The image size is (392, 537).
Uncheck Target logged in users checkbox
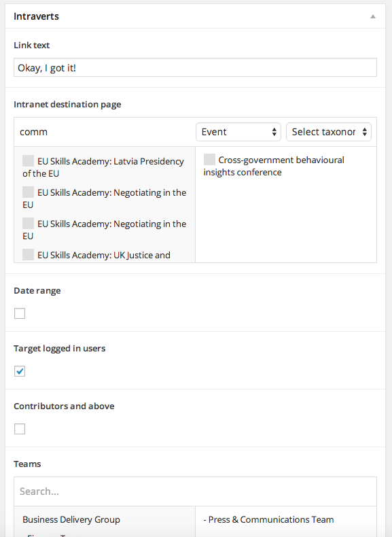coord(20,371)
